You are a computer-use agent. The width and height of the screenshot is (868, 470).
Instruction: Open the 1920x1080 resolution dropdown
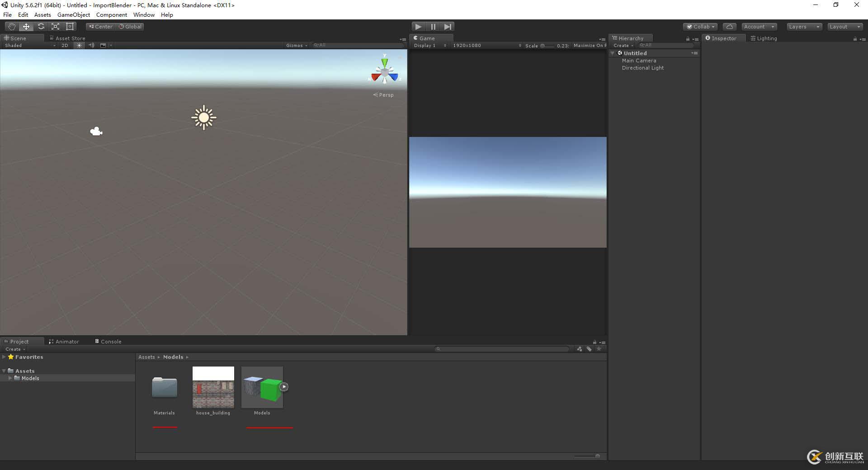487,46
